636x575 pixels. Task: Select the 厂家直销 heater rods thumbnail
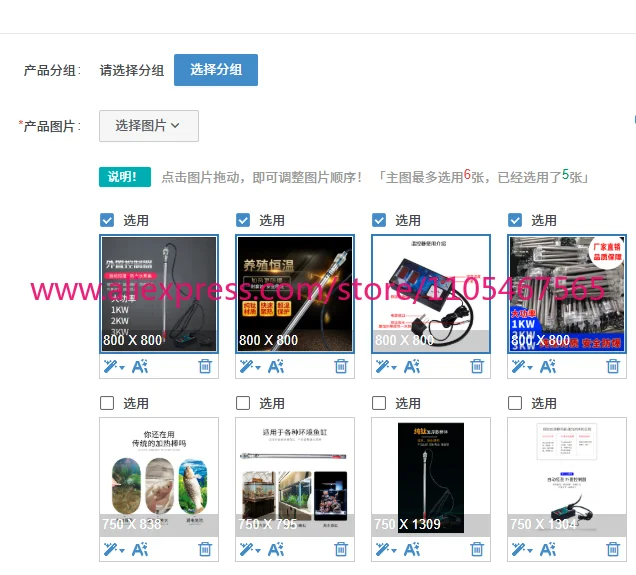click(567, 294)
